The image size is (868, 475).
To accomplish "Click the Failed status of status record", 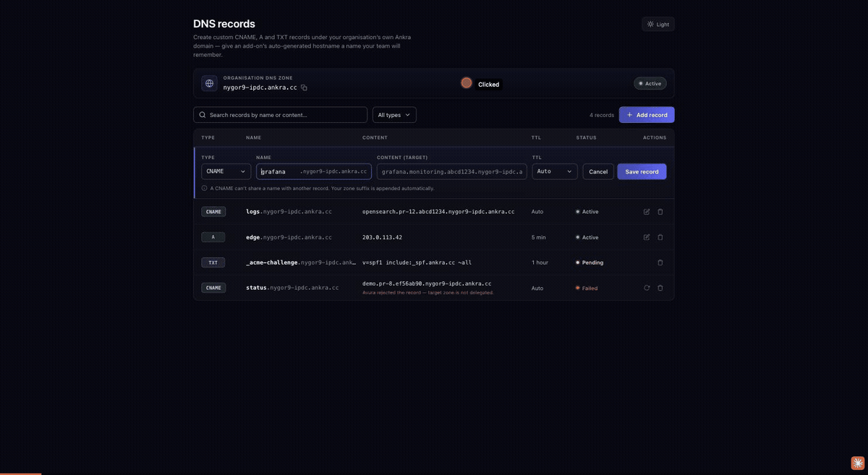I will tap(587, 288).
